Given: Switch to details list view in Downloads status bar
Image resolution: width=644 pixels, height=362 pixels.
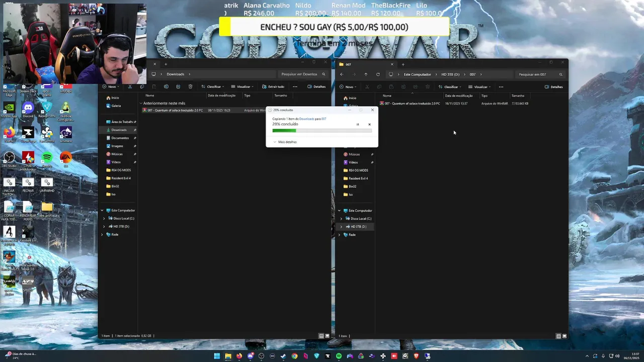Looking at the screenshot, I should tap(321, 336).
